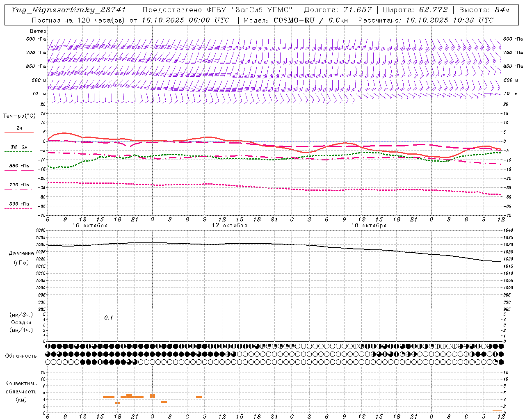Click the (мм/3ч.) precipitation unit label
525x420 pixels.
point(21,315)
